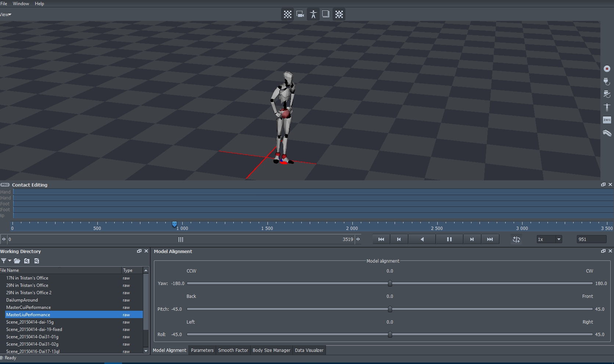This screenshot has width=614, height=364.
Task: Click the range end handle icon beside 3519
Action: point(358,239)
